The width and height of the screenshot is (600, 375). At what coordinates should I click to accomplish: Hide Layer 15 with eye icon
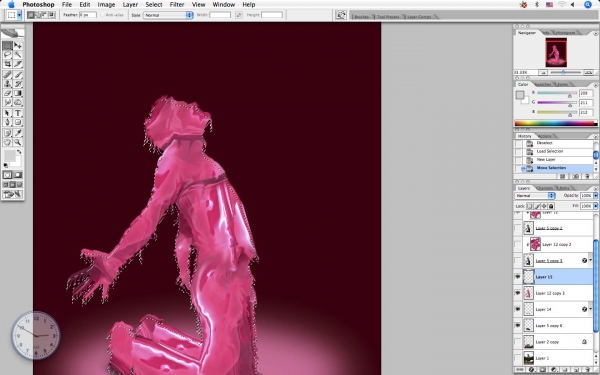[518, 277]
